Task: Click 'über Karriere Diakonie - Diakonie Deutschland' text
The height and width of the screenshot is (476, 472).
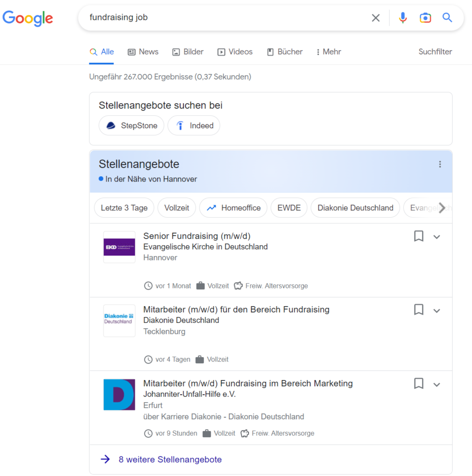Action: pyautogui.click(x=224, y=417)
